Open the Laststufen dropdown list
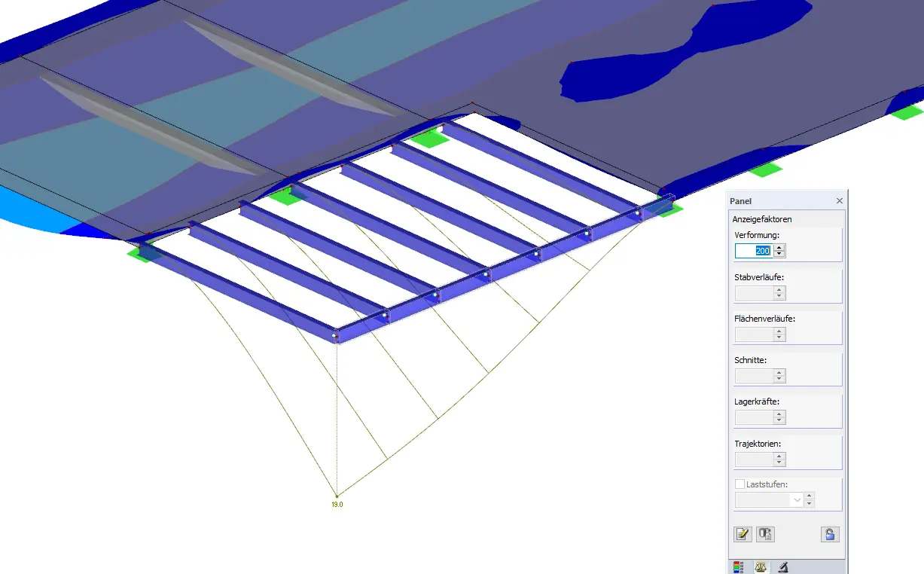924x574 pixels. point(798,500)
